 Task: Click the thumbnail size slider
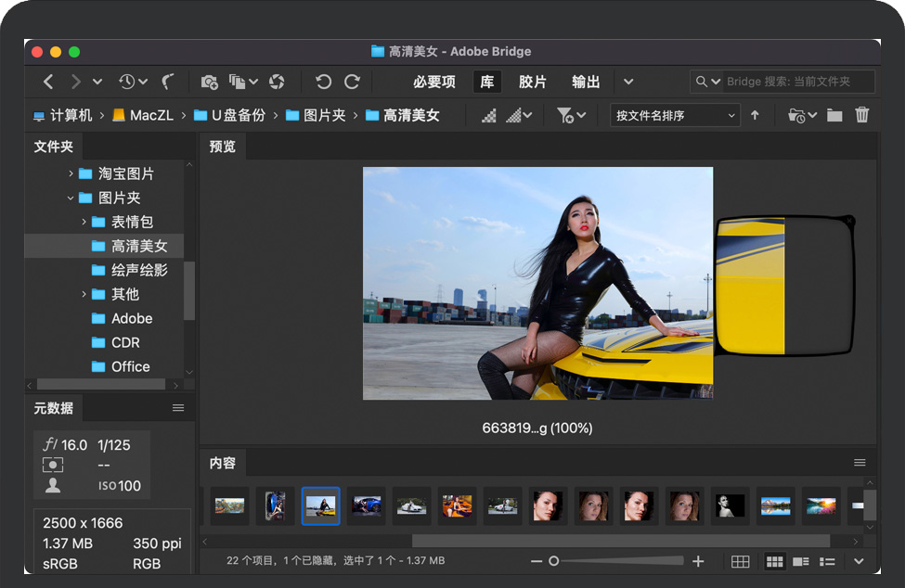[x=617, y=562]
